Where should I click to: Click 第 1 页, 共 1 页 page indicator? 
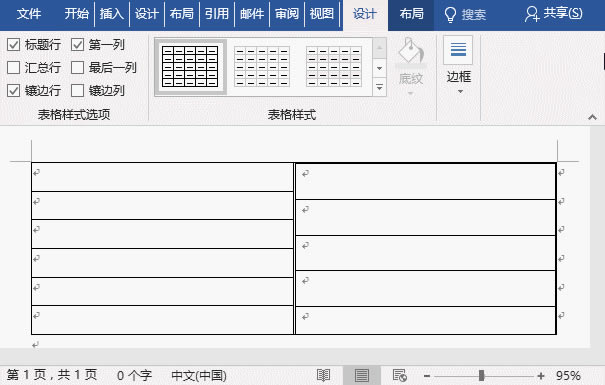coord(52,375)
